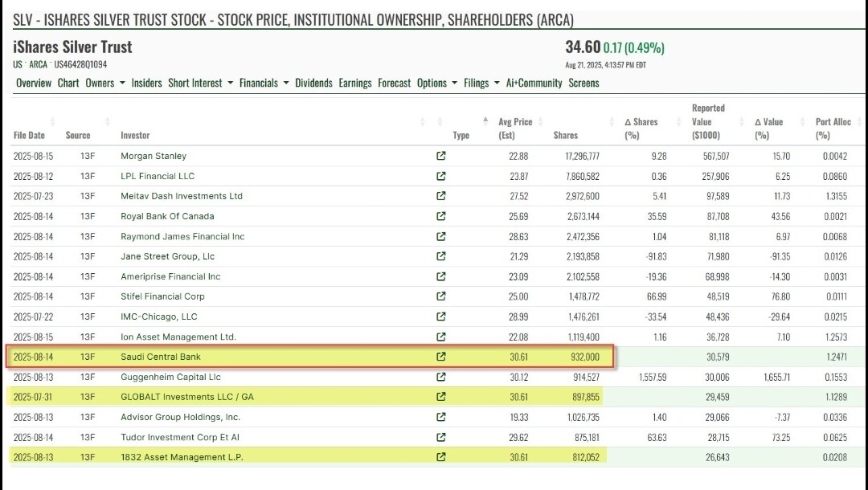868x490 pixels.
Task: Click external link icon for Tudor Investment Corp
Action: point(440,437)
